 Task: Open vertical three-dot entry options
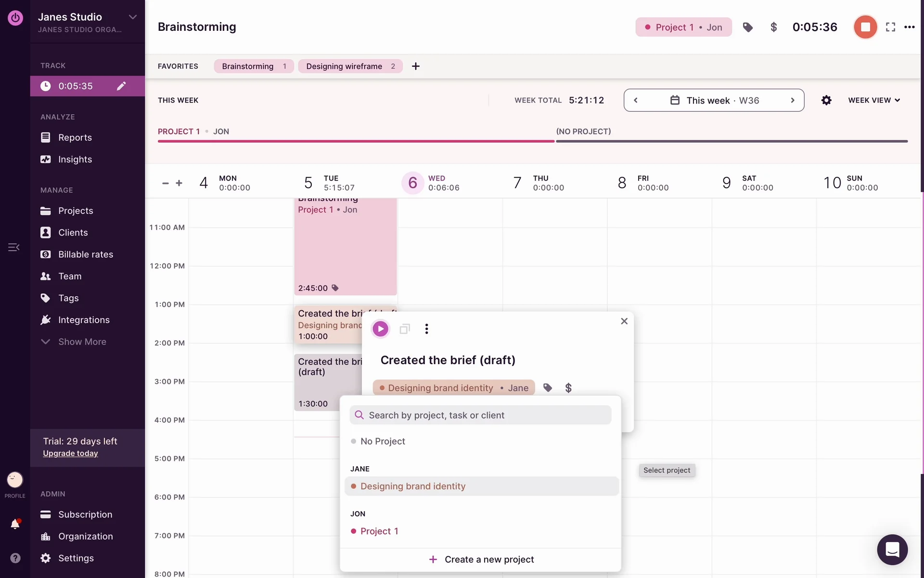pyautogui.click(x=426, y=329)
